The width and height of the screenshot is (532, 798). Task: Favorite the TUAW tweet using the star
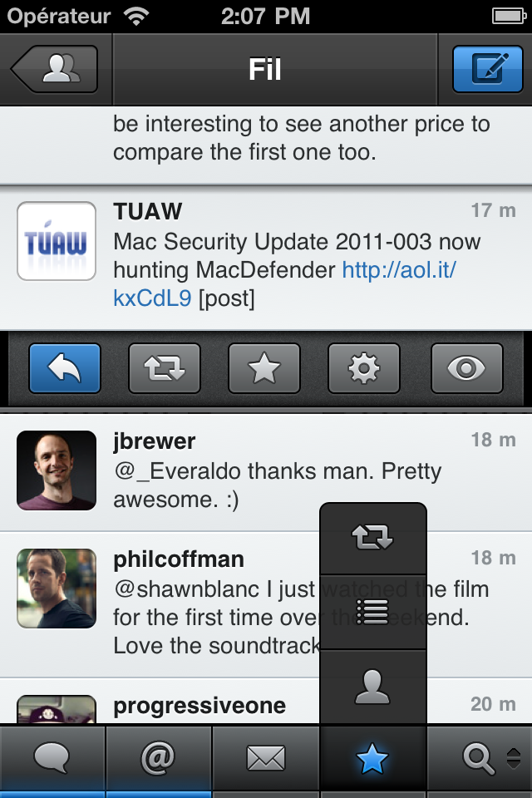click(264, 367)
